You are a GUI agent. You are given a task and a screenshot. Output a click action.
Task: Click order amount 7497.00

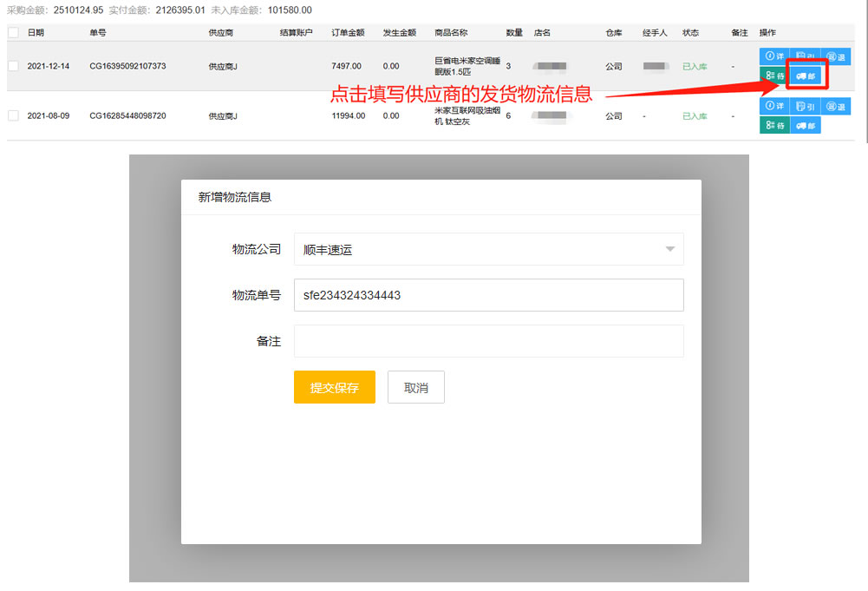(347, 66)
